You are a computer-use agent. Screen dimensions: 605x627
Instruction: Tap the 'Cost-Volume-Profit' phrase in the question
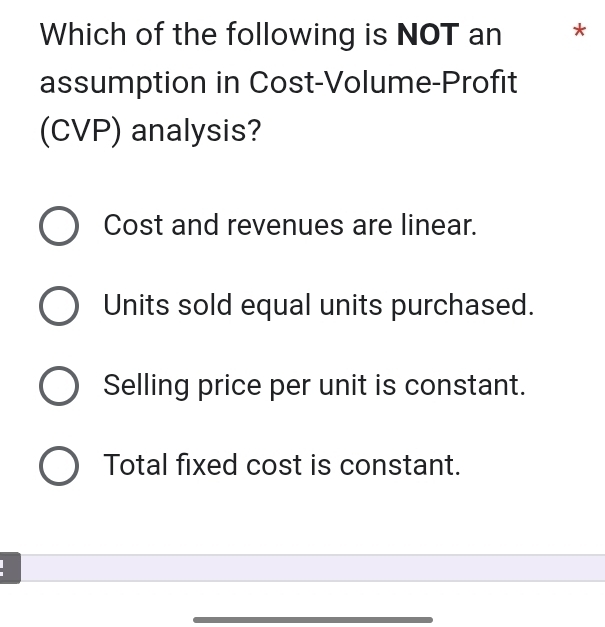(383, 83)
